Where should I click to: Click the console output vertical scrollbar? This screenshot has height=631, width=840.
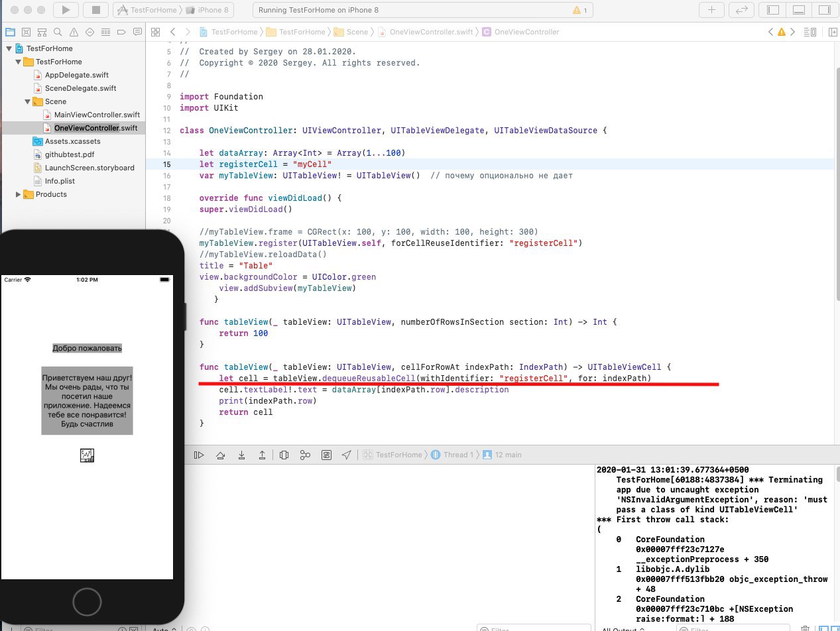coord(837,474)
